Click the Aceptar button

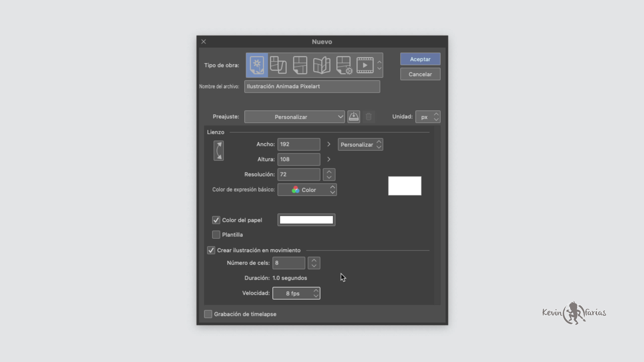coord(420,59)
